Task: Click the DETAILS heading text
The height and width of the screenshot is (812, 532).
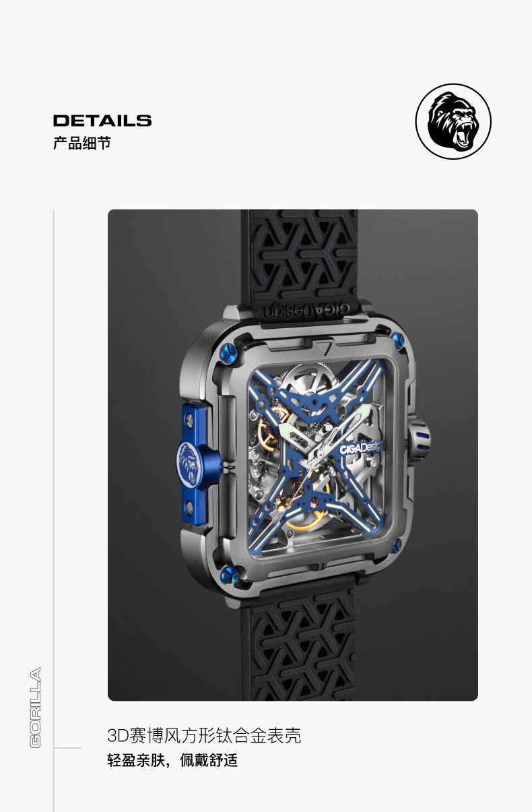Action: tap(102, 121)
